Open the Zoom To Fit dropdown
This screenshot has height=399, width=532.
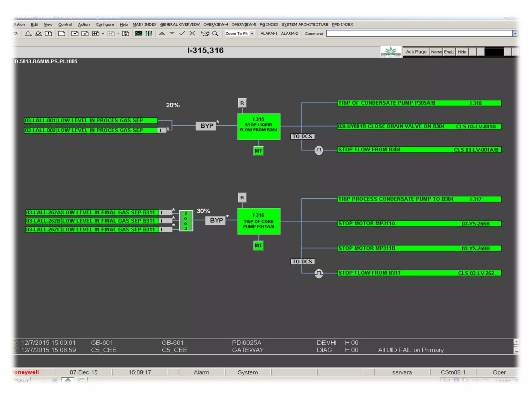252,34
